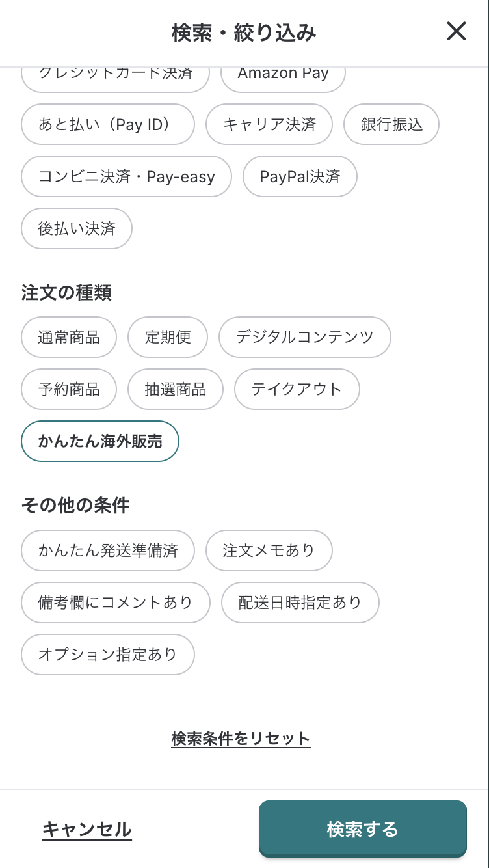Click キャンセル to dismiss filters

pyautogui.click(x=87, y=829)
